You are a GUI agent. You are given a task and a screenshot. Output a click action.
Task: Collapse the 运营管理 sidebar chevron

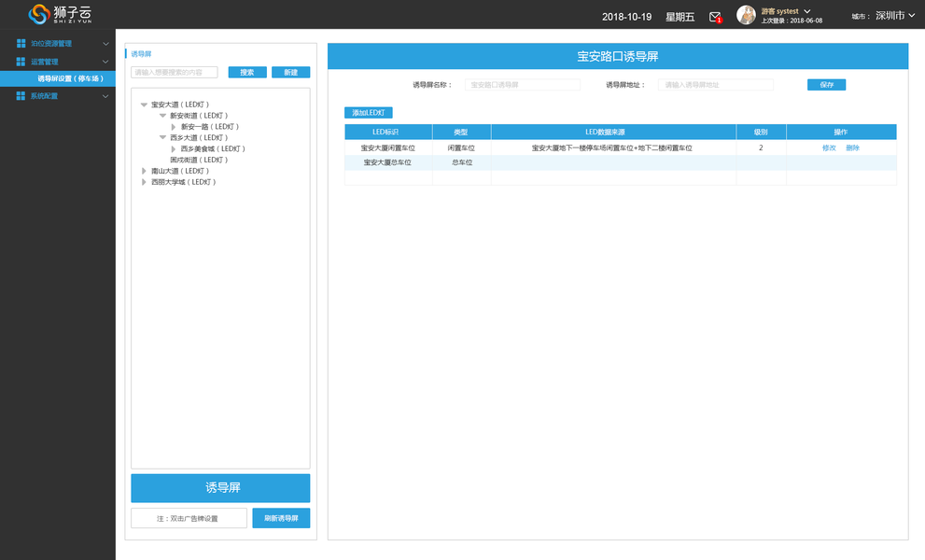click(105, 62)
